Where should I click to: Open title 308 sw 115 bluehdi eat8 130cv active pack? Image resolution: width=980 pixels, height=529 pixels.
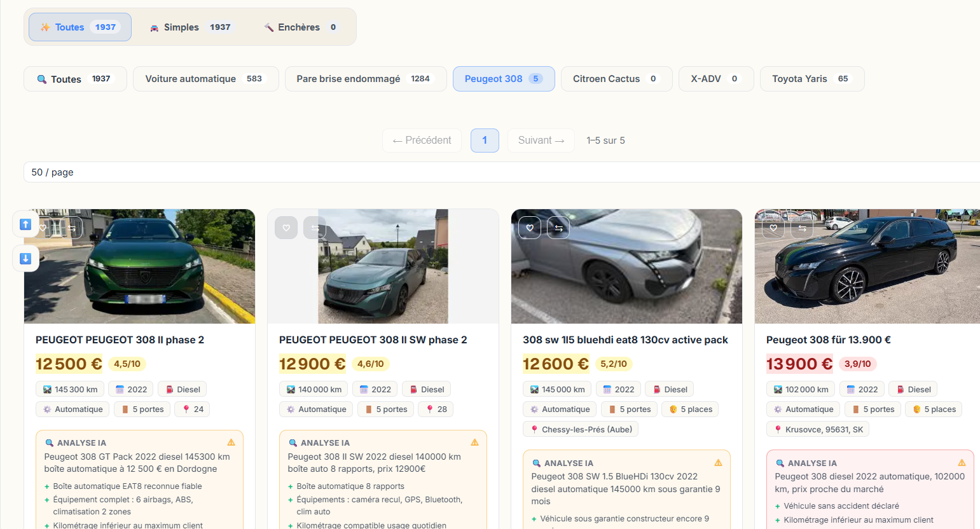coord(625,340)
